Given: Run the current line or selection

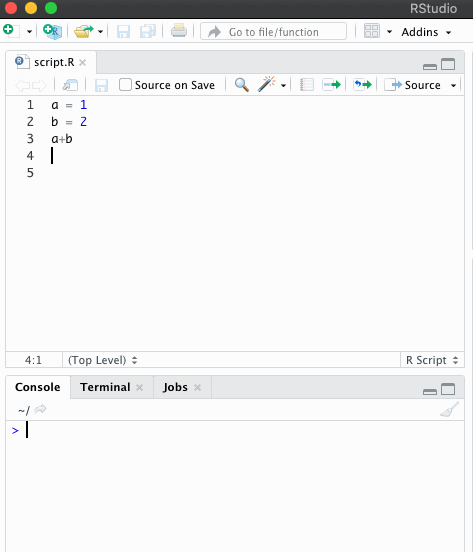Looking at the screenshot, I should pos(332,85).
